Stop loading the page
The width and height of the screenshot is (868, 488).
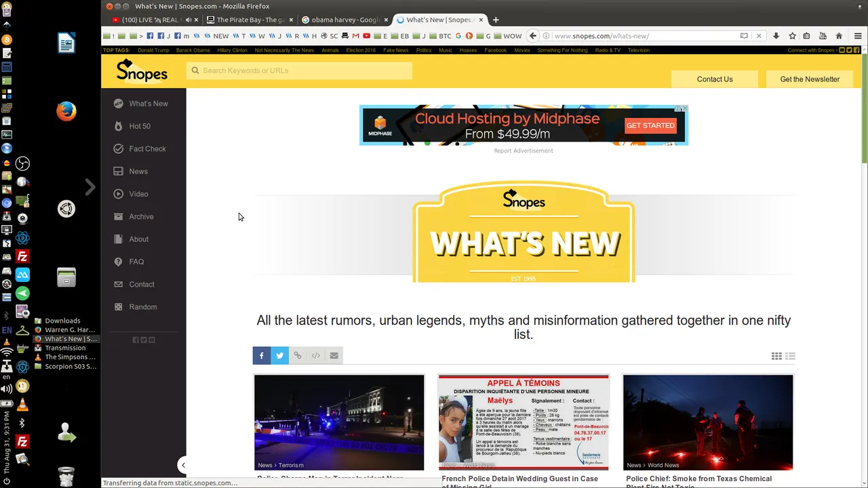pyautogui.click(x=759, y=36)
